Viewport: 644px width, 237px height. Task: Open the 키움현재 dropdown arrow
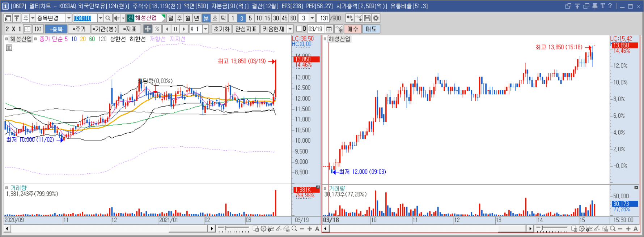[x=290, y=29]
